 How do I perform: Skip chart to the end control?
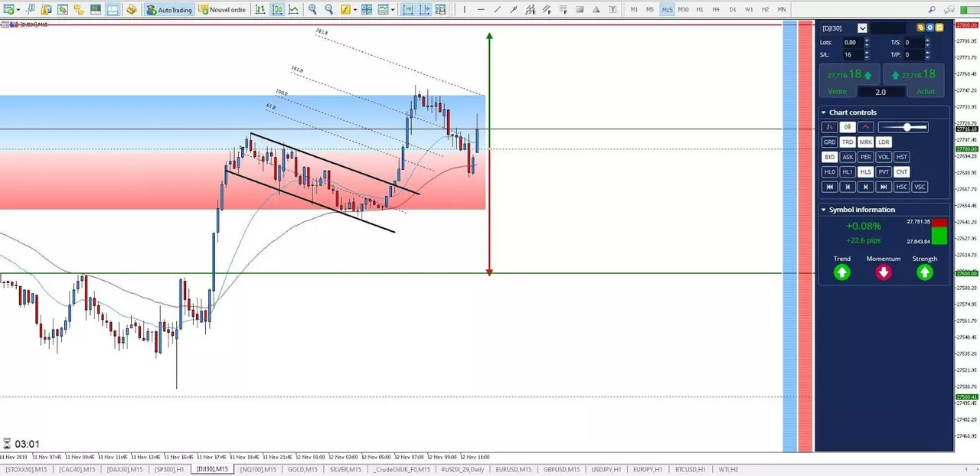pos(884,187)
